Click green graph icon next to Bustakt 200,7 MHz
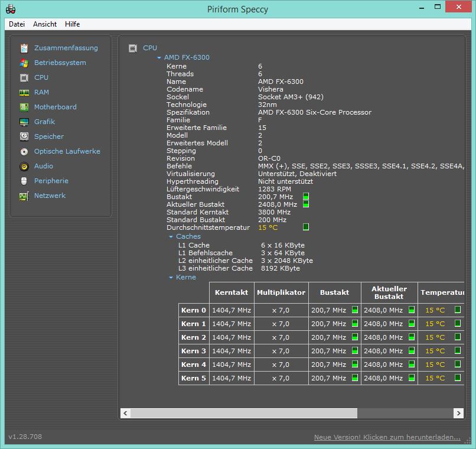 point(306,196)
